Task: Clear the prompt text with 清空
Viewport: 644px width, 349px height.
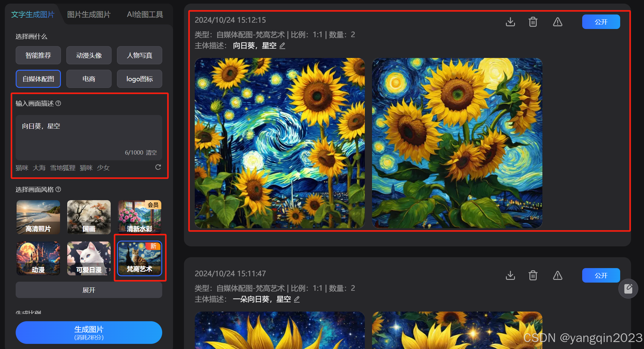Action: click(x=151, y=153)
